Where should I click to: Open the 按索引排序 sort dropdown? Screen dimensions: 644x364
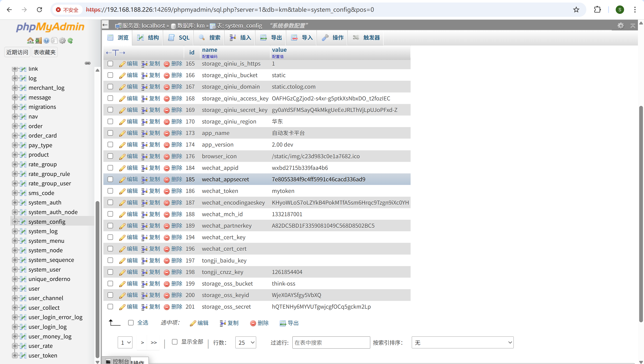tap(462, 342)
